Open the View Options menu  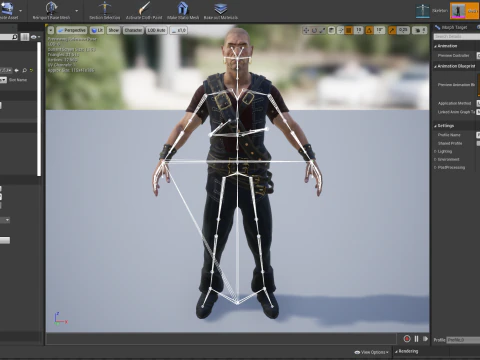click(371, 352)
